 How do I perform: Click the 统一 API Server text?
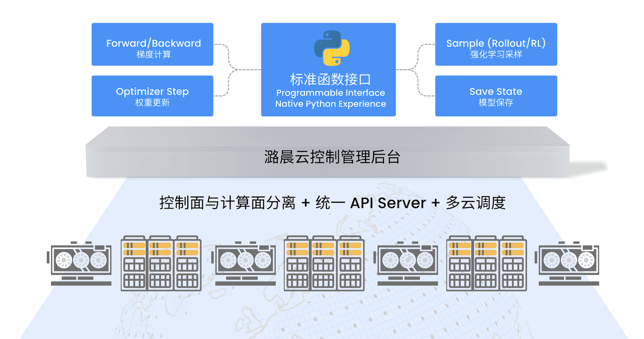370,203
